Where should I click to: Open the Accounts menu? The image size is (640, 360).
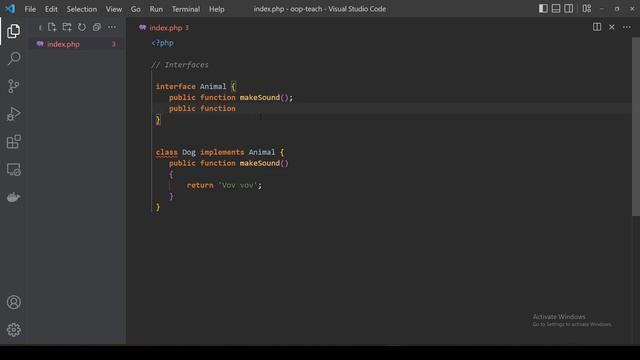(x=13, y=302)
